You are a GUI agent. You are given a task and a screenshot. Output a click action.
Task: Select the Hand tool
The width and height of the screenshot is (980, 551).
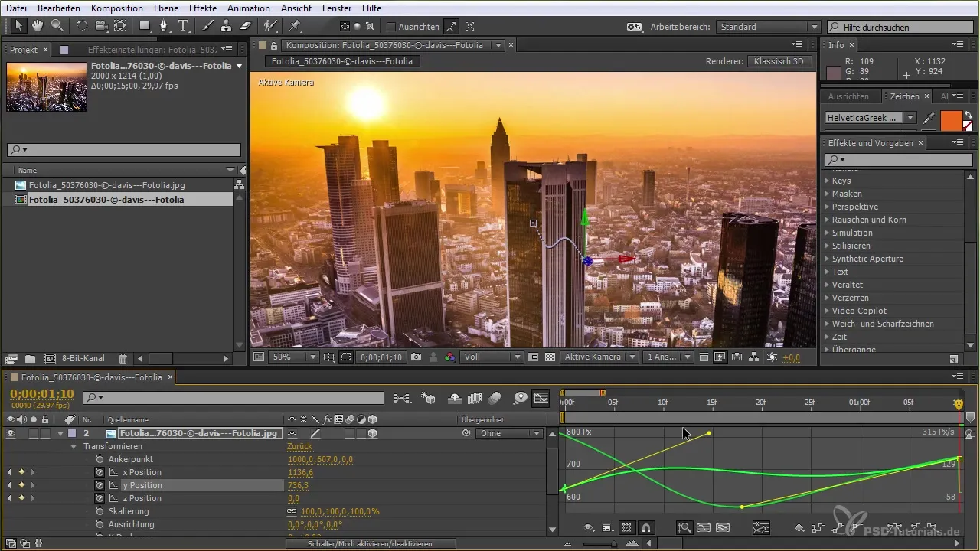tap(37, 26)
